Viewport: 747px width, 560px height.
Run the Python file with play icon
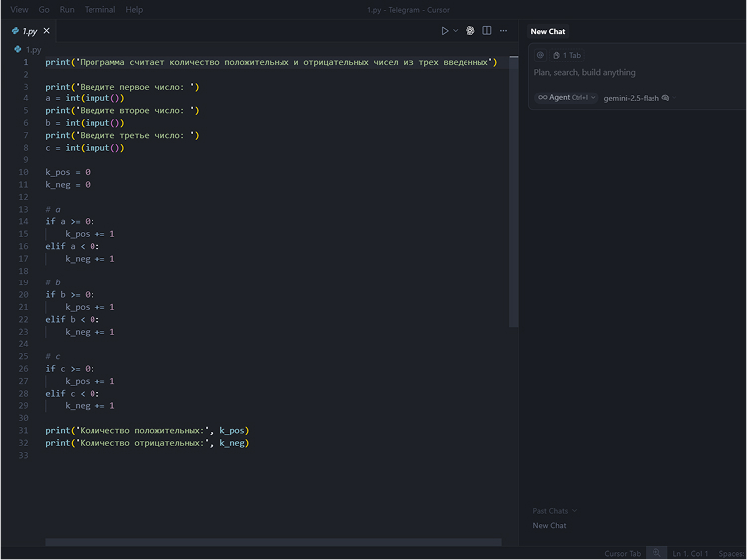[445, 31]
